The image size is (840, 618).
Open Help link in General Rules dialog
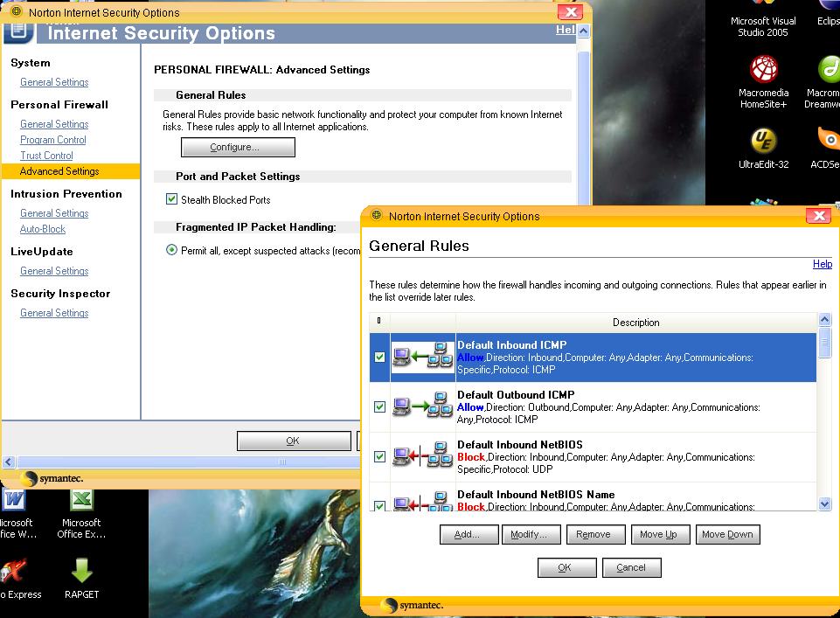[x=823, y=263]
